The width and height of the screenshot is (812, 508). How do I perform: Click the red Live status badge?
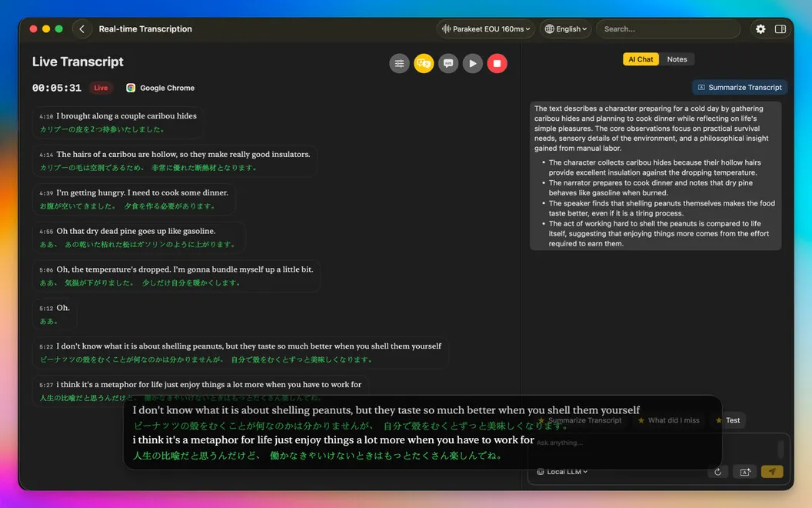coord(101,88)
